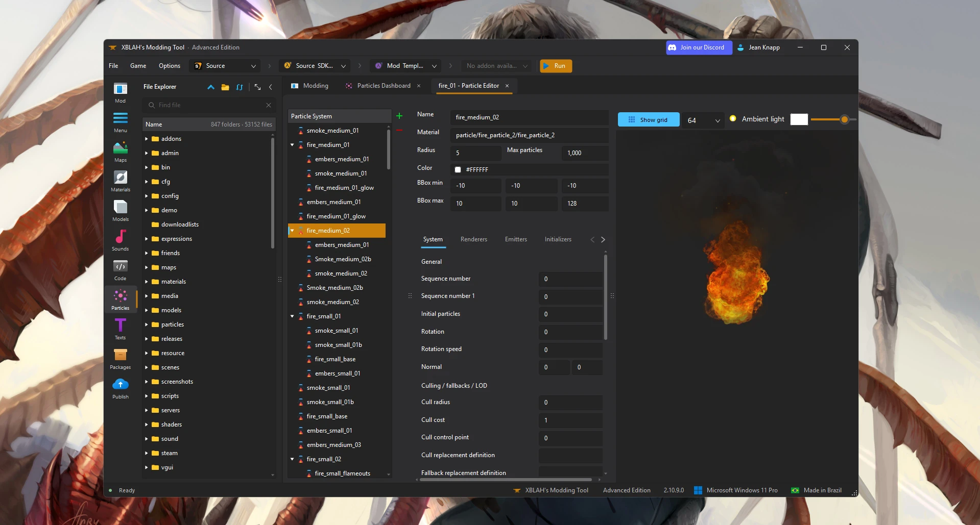Click the Max particles field 1,000
Image resolution: width=980 pixels, height=525 pixels.
[585, 153]
